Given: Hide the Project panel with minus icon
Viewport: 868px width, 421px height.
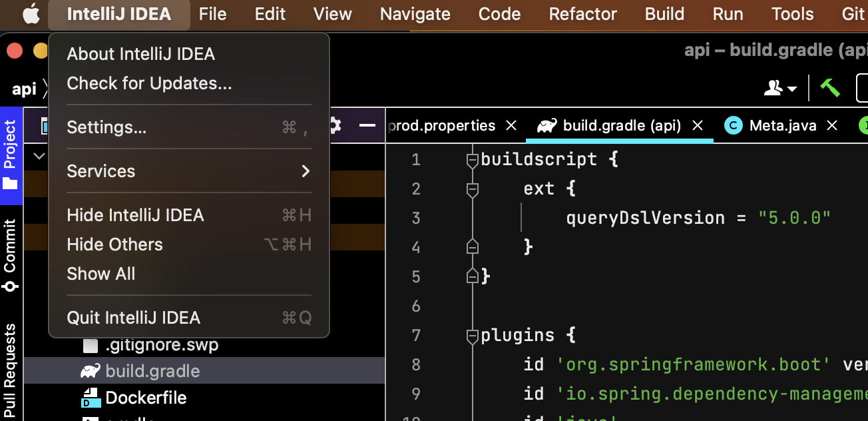Looking at the screenshot, I should [367, 125].
